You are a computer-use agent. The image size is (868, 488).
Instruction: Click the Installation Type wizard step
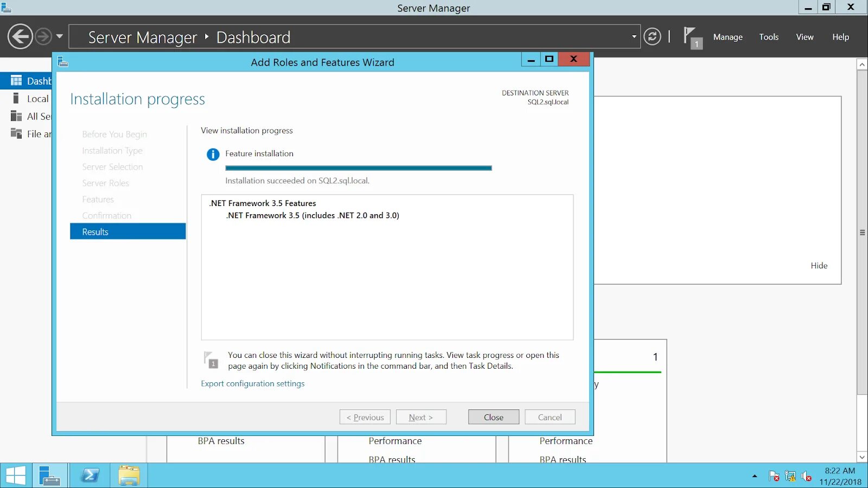tap(112, 151)
